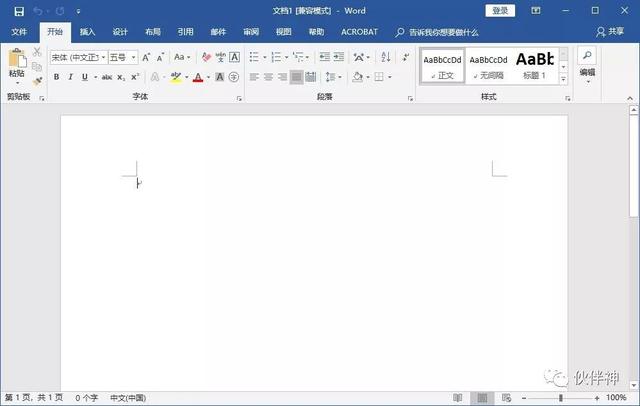This screenshot has height=406, width=640.
Task: Click the Clear Formatting eraser icon
Action: [206, 58]
